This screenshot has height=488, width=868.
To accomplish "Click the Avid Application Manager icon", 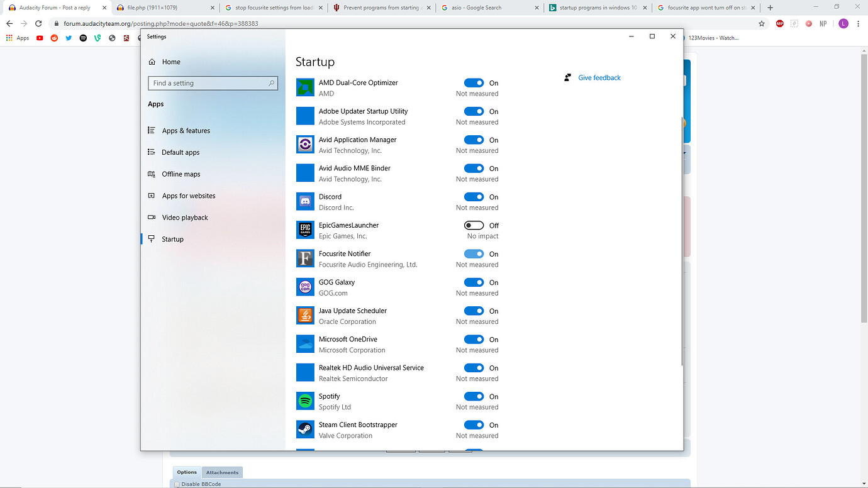I will [x=305, y=145].
